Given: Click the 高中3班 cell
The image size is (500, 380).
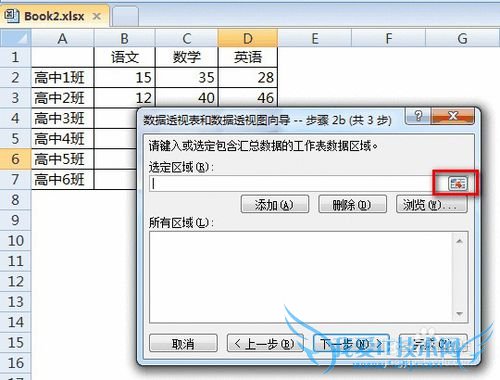Looking at the screenshot, I should point(63,118).
